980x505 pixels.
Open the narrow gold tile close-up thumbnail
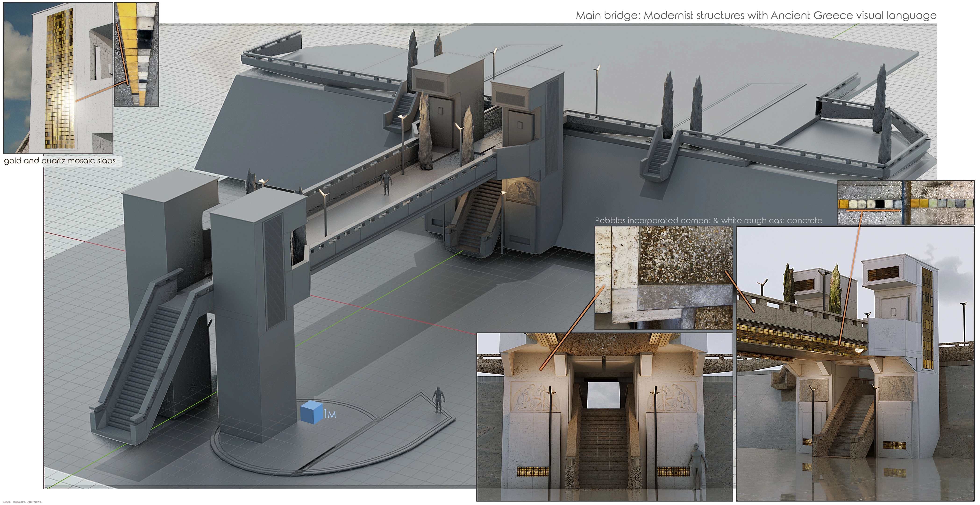click(137, 54)
